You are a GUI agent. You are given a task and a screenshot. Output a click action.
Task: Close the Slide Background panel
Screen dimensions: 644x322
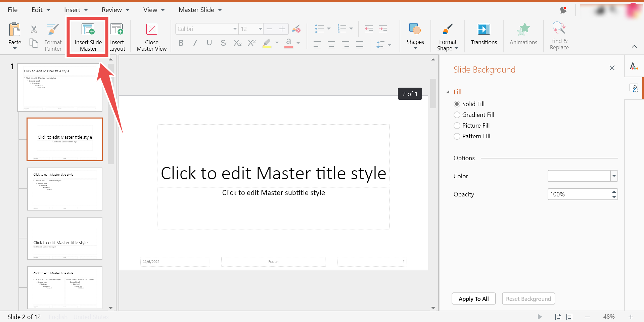612,68
